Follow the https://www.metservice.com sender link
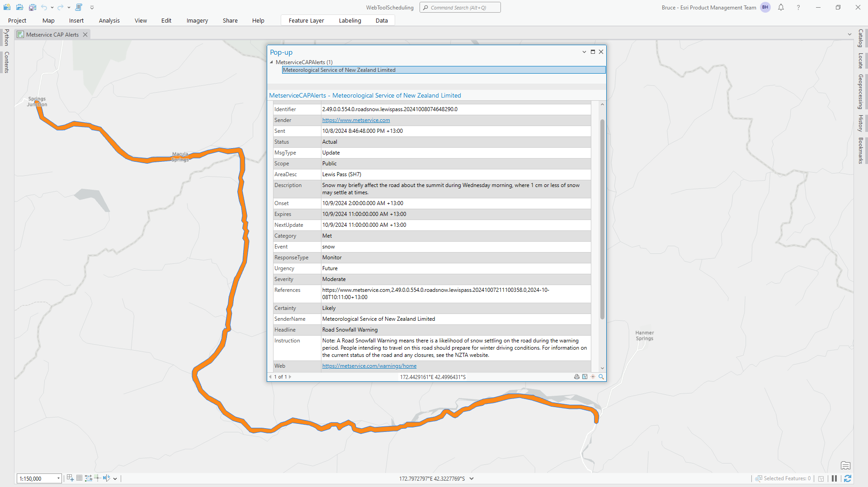 [356, 120]
